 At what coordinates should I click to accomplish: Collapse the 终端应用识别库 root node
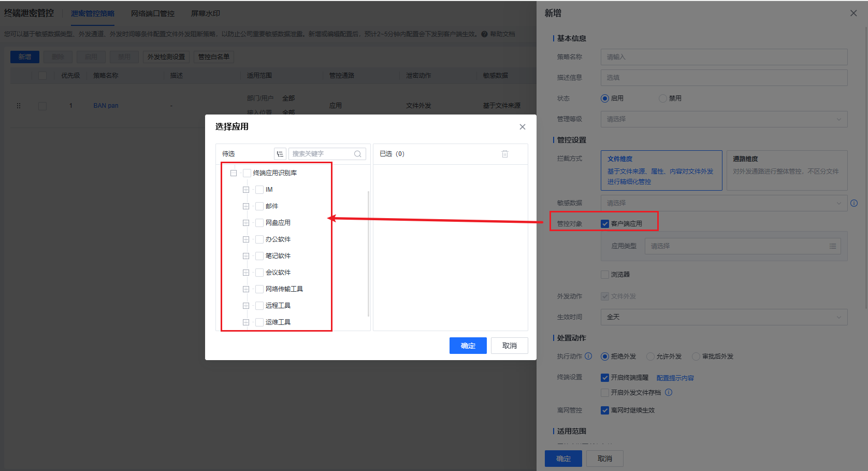234,173
